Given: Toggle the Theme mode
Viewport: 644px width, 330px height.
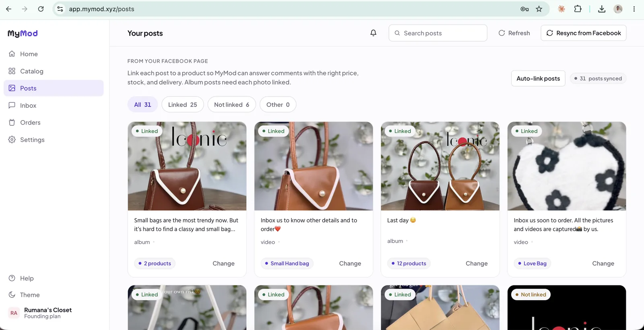Looking at the screenshot, I should pos(54,295).
